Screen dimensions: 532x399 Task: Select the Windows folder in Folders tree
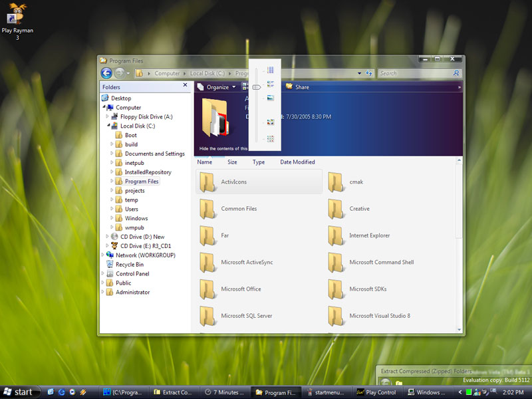(136, 218)
